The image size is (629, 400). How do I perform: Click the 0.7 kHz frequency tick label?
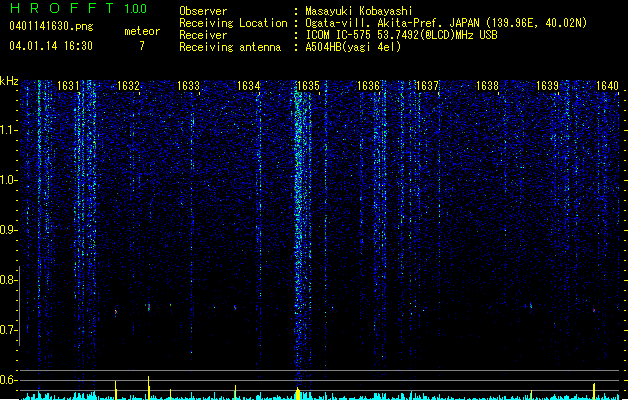click(x=8, y=330)
